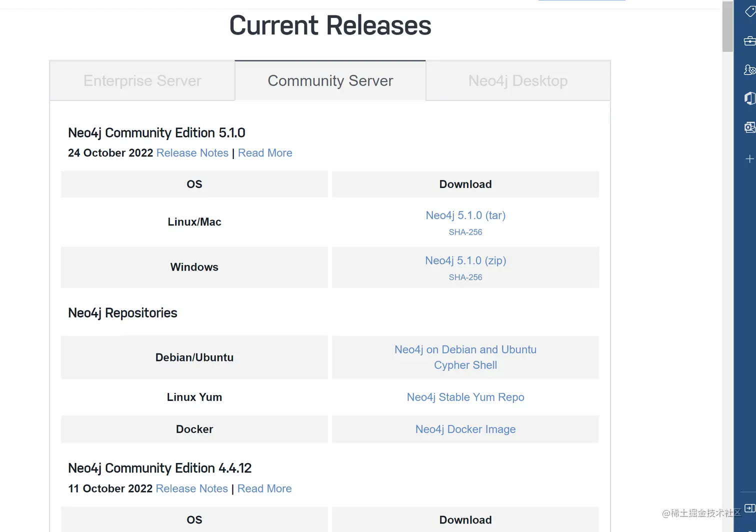Click the Neo4j Repositories heading
The width and height of the screenshot is (756, 532).
pyautogui.click(x=122, y=313)
